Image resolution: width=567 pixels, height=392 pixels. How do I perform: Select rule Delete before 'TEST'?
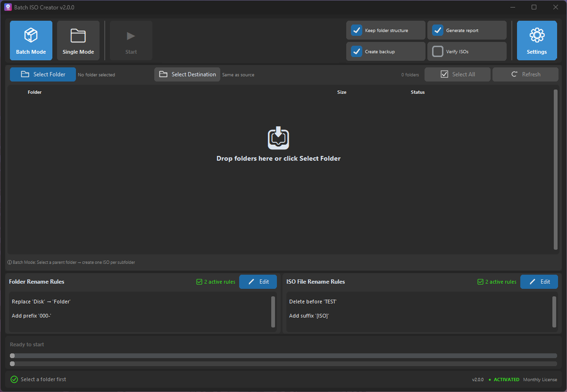tap(313, 302)
